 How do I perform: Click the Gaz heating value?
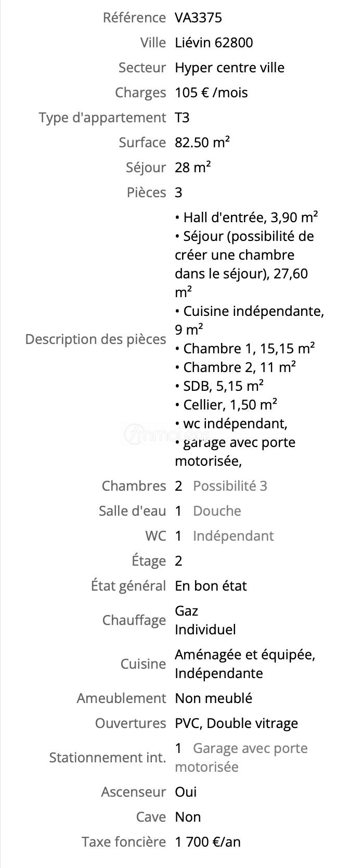pos(186,611)
